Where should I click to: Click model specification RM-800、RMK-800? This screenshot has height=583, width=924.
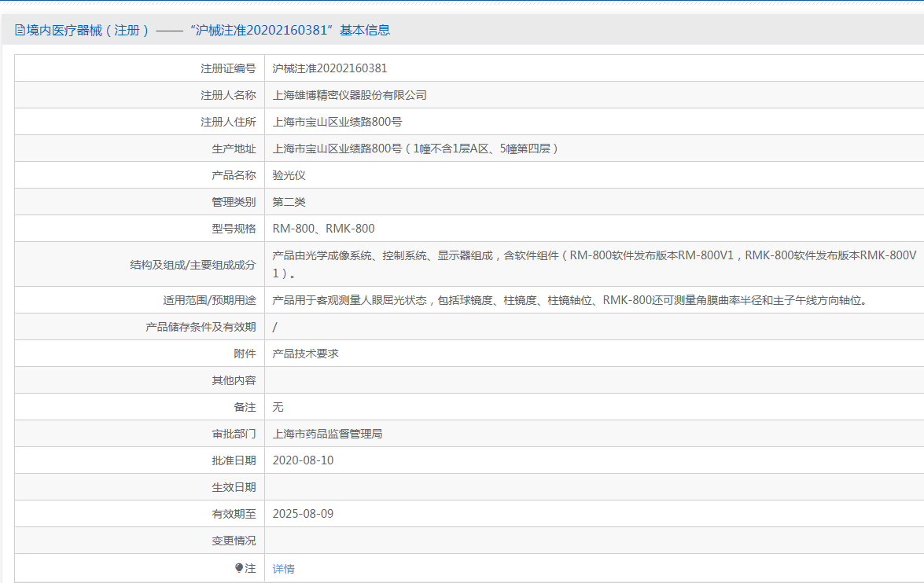(323, 229)
